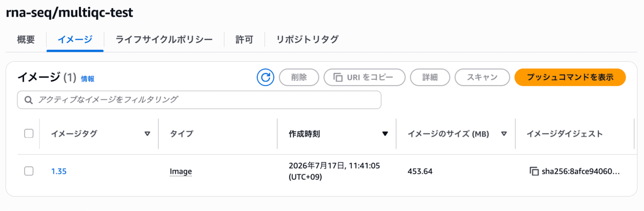Click the プッシュコマンドを表示 button
This screenshot has height=211, width=644.
(570, 77)
